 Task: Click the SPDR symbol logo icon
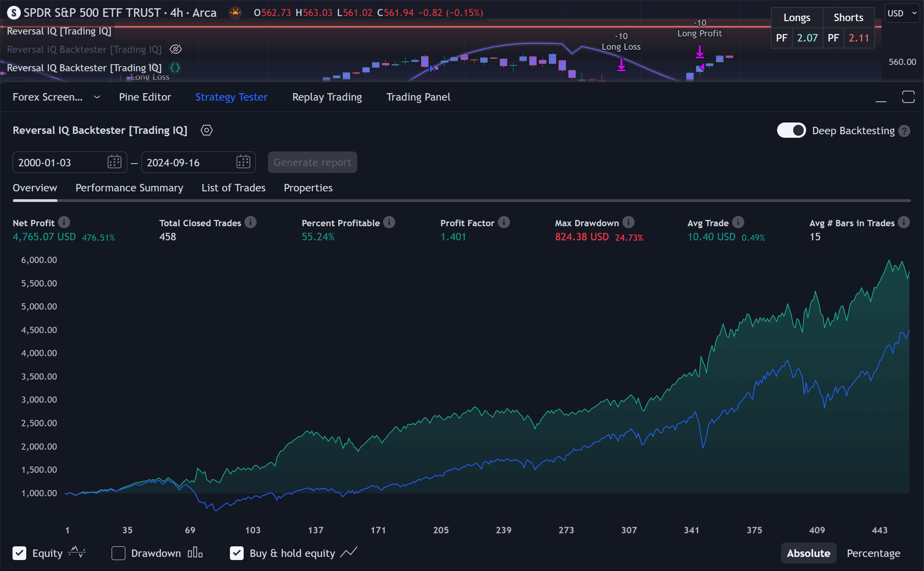tap(14, 13)
